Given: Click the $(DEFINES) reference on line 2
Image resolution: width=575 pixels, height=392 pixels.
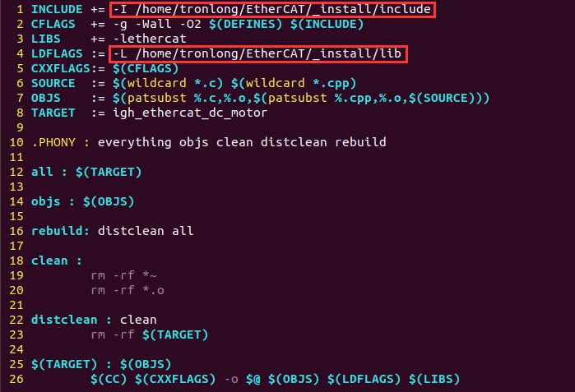Looking at the screenshot, I should point(246,24).
